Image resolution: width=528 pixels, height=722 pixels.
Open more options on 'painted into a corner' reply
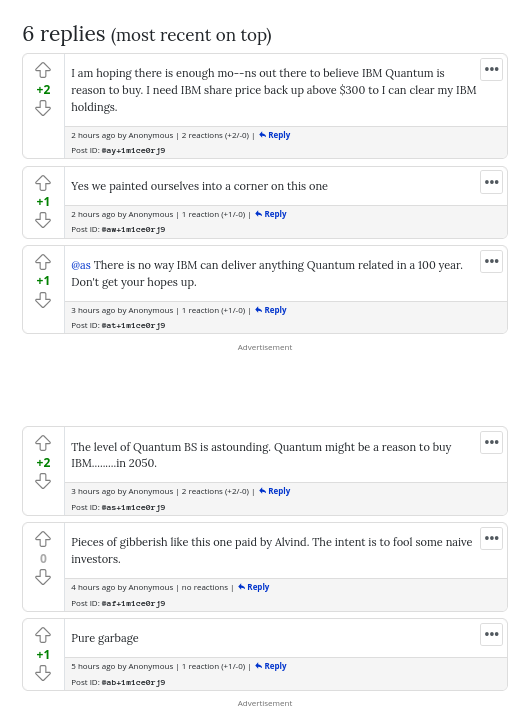click(x=491, y=182)
